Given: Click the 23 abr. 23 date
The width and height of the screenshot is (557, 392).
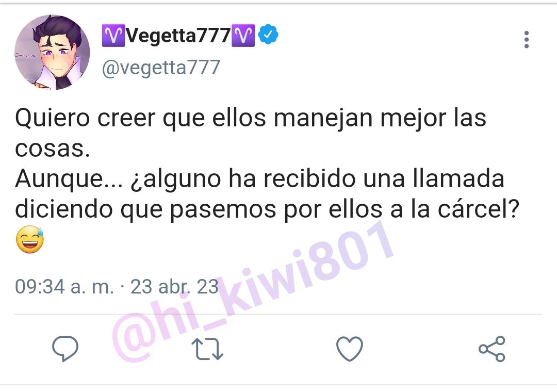Looking at the screenshot, I should (174, 286).
